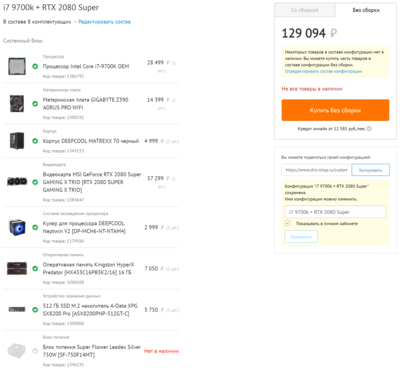This screenshot has width=400, height=374.
Task: Click the Intel Core i7-9700K processor thumbnail
Action: [x=17, y=66]
